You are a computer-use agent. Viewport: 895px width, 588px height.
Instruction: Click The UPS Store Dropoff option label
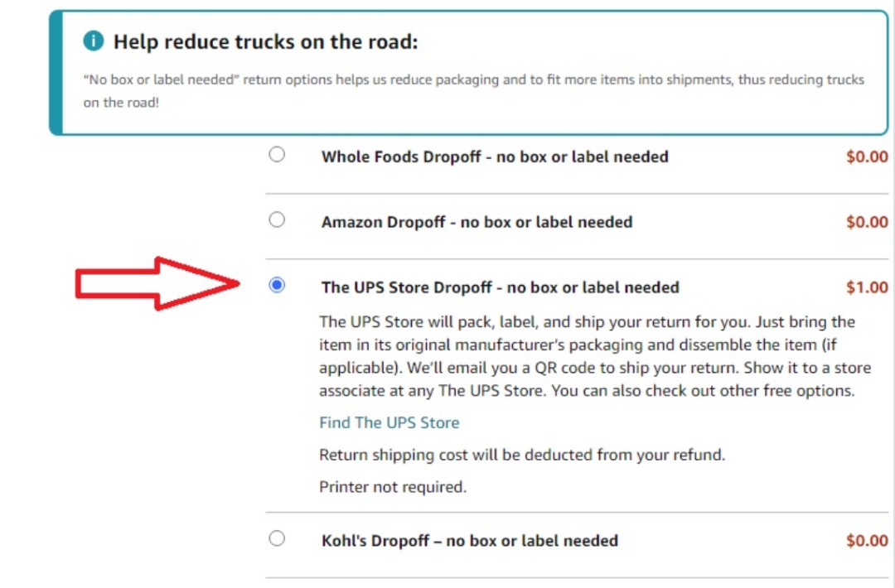pyautogui.click(x=500, y=287)
